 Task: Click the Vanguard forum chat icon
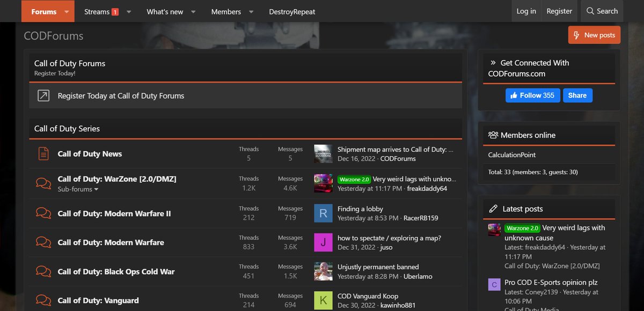[43, 300]
